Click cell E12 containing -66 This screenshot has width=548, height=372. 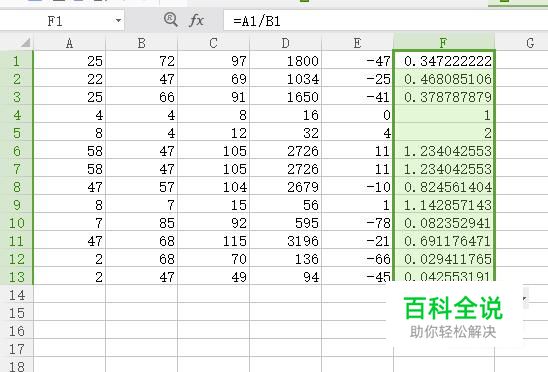[x=358, y=259]
